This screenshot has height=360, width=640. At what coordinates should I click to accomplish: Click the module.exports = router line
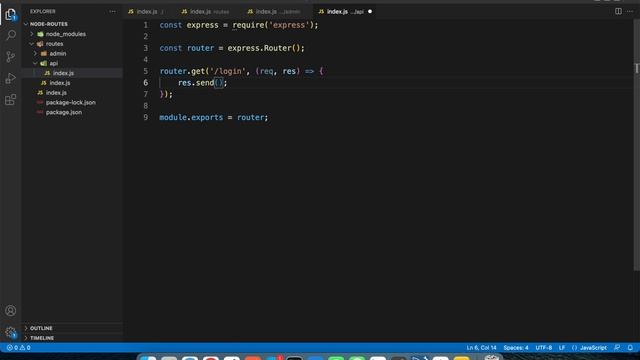coord(214,118)
